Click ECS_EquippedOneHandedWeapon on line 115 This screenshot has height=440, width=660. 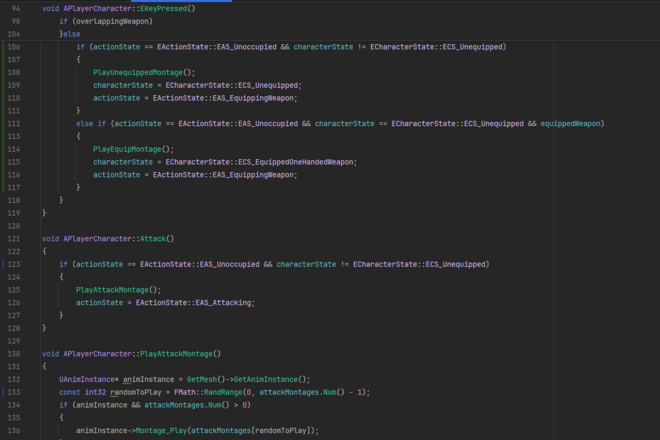pos(295,162)
